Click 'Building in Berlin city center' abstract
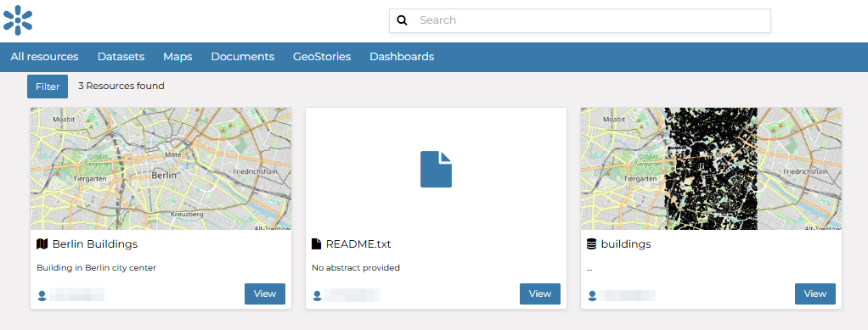The height and width of the screenshot is (330, 868). 96,268
